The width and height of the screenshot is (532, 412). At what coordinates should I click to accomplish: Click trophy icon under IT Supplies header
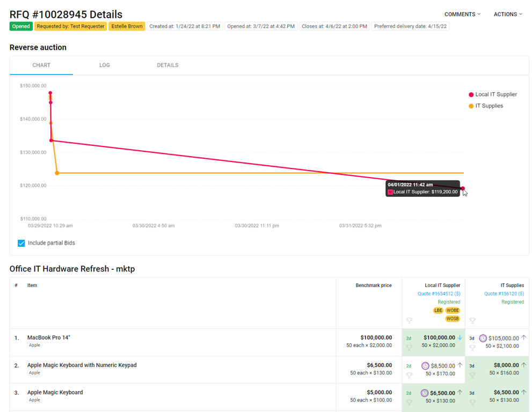coord(472,320)
